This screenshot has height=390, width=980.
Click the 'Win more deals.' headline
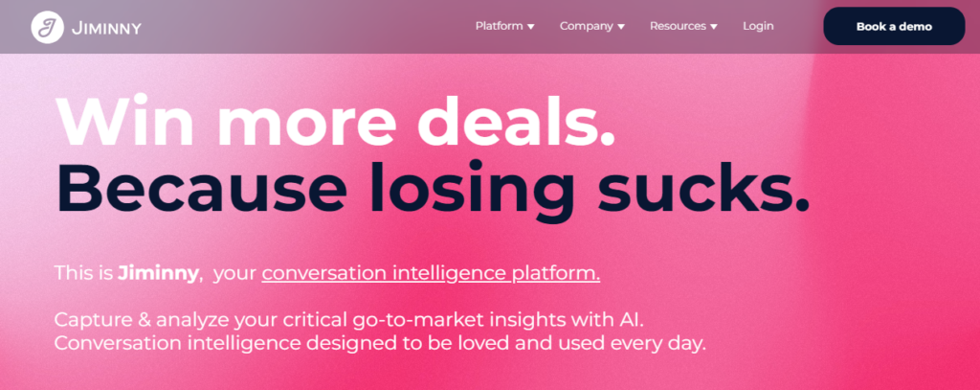(335, 122)
